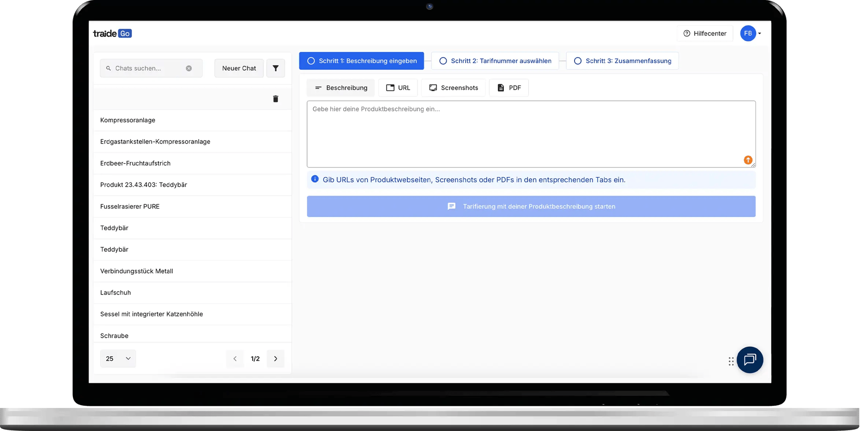Start a Neuer Chat
The height and width of the screenshot is (431, 868).
tap(239, 68)
